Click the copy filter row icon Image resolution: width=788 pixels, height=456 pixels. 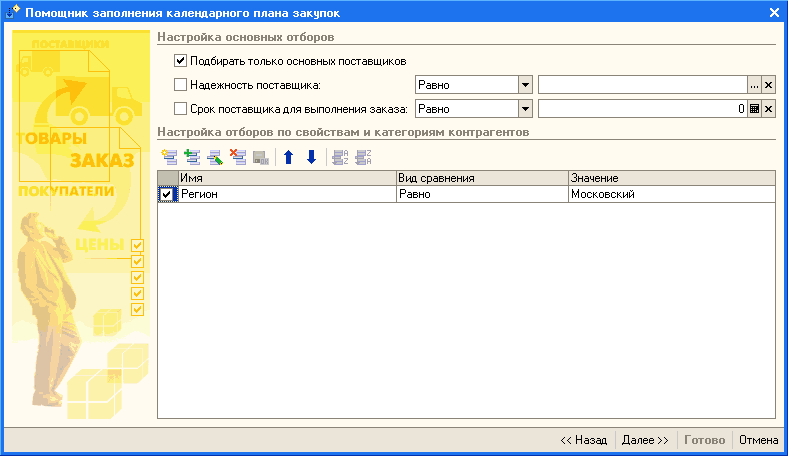(x=192, y=156)
